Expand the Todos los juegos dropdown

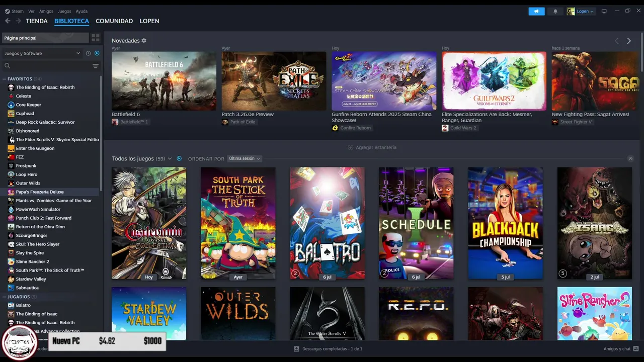170,159
